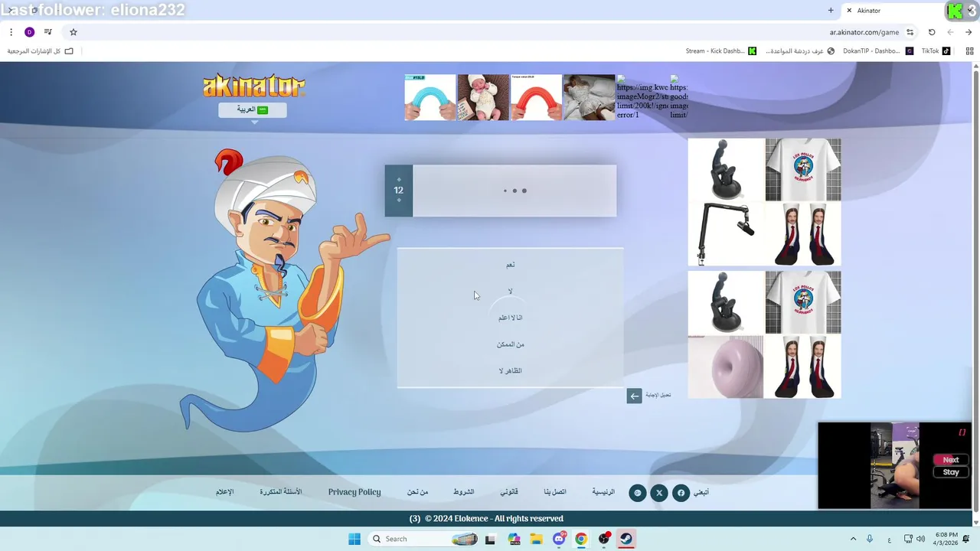Open Discord from the taskbar
980x551 pixels.
click(559, 539)
